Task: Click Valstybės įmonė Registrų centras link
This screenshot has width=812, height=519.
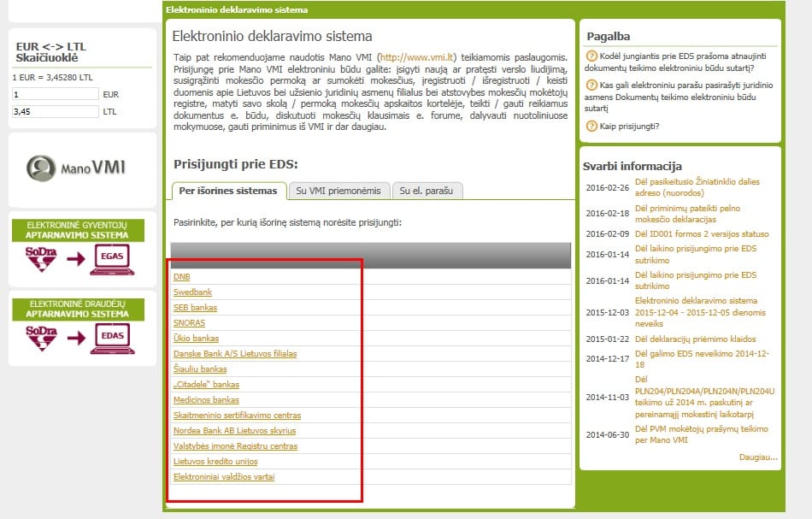Action: (236, 446)
